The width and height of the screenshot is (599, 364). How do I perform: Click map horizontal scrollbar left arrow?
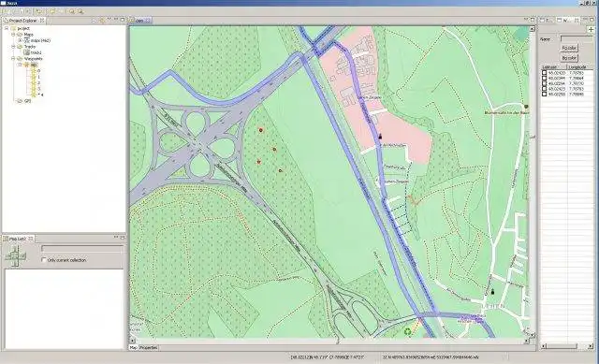pos(133,341)
